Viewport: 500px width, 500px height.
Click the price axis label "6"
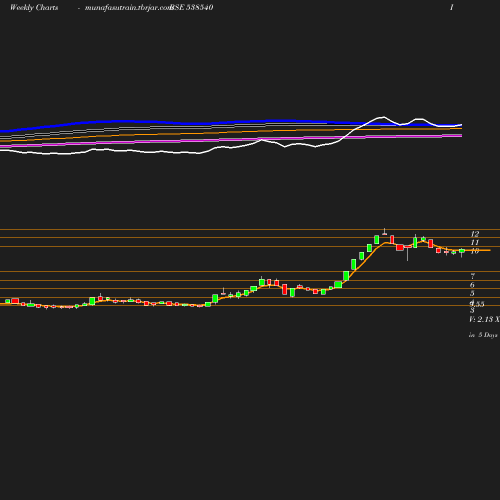pos(472,285)
